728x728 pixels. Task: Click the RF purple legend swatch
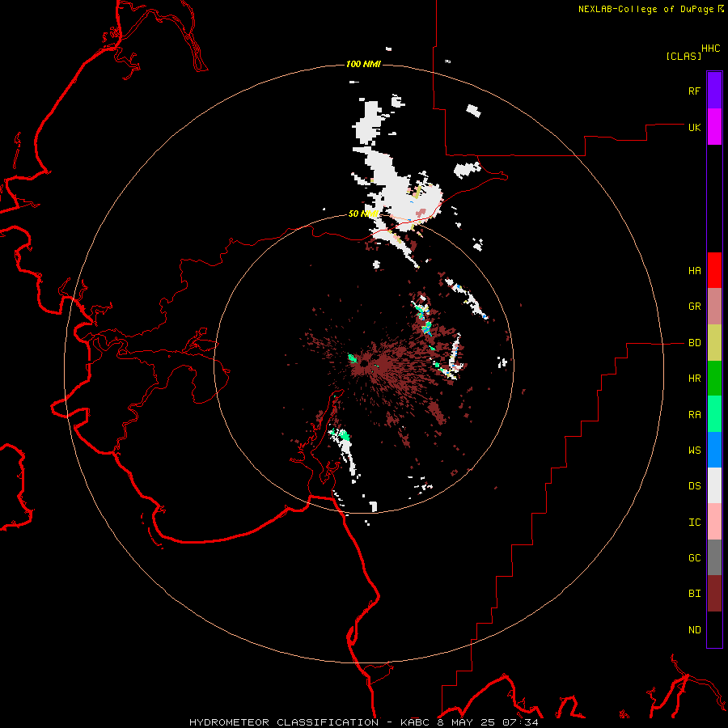[714, 91]
